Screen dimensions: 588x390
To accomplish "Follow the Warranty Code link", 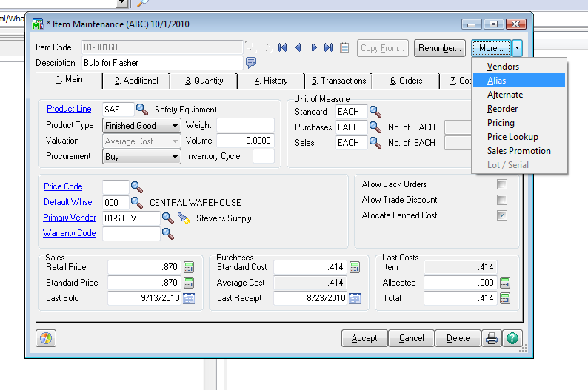I will tap(70, 233).
